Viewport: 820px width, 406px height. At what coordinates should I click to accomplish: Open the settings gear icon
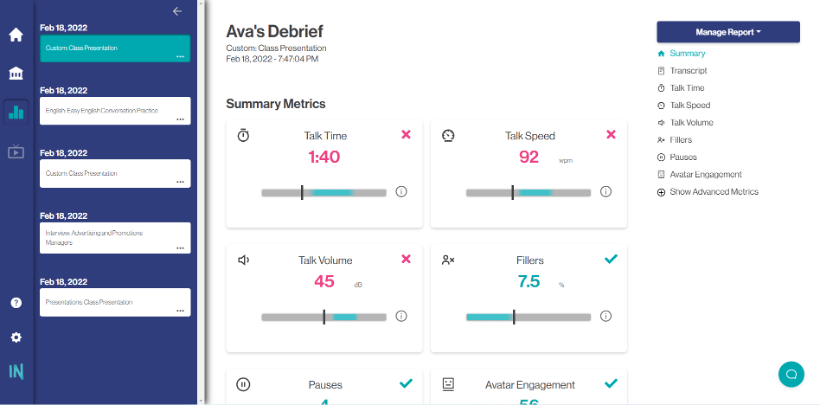click(16, 338)
